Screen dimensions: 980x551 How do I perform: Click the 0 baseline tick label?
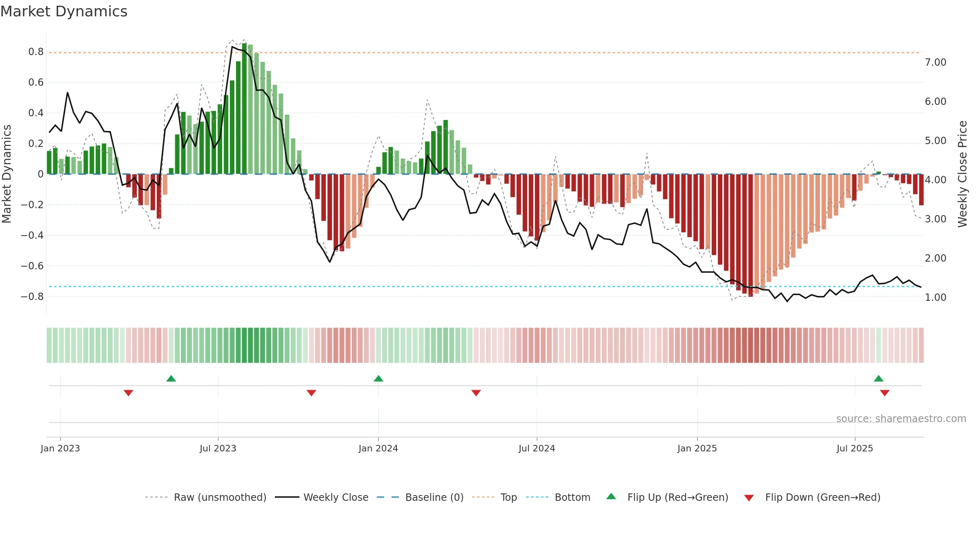[40, 174]
